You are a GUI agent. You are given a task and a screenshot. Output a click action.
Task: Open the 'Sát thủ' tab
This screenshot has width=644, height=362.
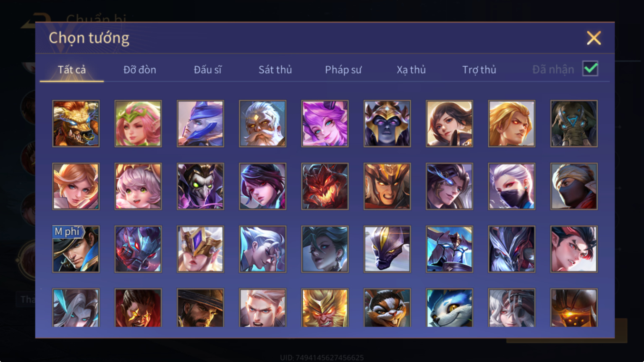point(275,70)
